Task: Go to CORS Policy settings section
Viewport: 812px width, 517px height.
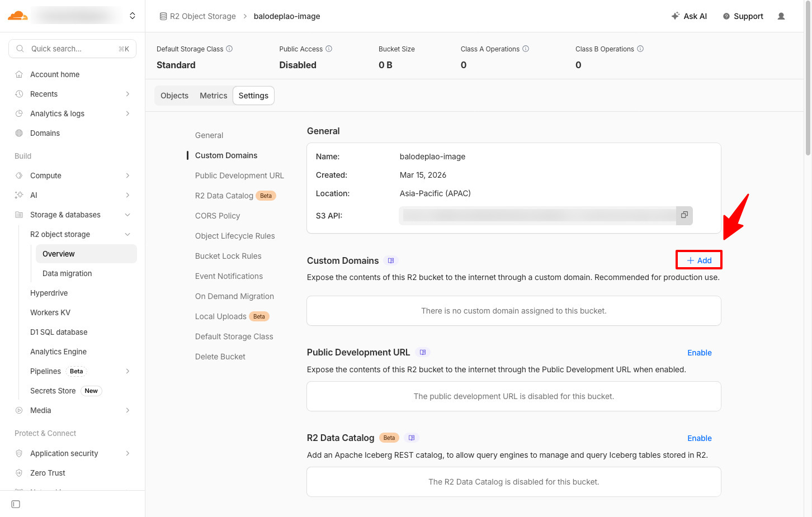Action: [x=218, y=216]
